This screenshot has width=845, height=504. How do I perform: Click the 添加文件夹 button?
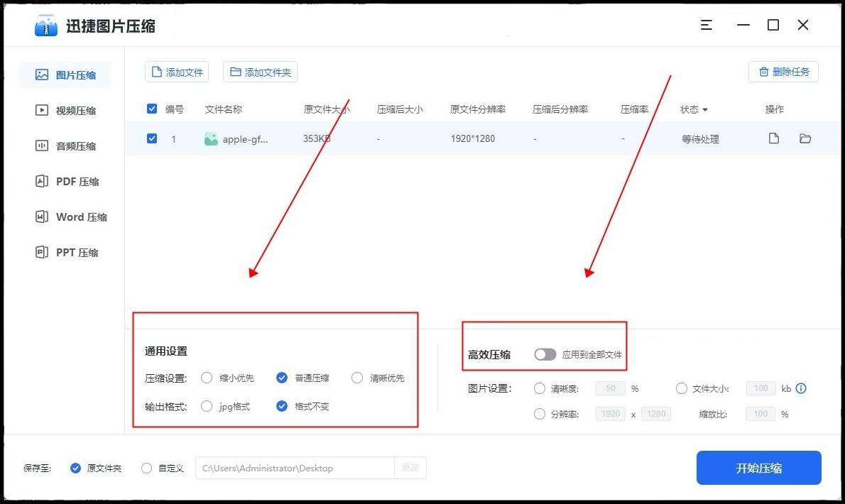pyautogui.click(x=261, y=72)
